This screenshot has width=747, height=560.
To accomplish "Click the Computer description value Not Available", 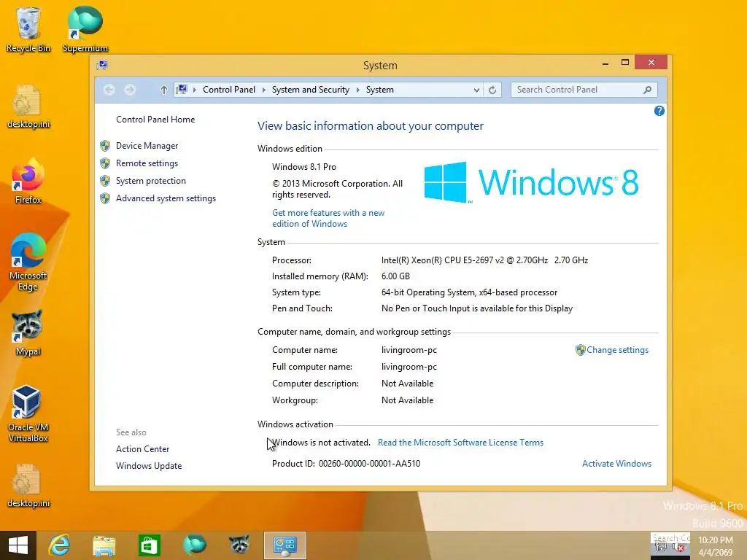I will click(x=407, y=384).
